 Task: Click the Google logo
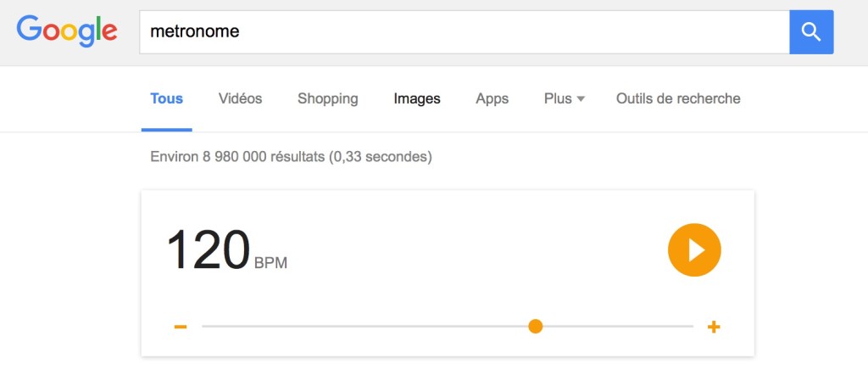click(67, 31)
